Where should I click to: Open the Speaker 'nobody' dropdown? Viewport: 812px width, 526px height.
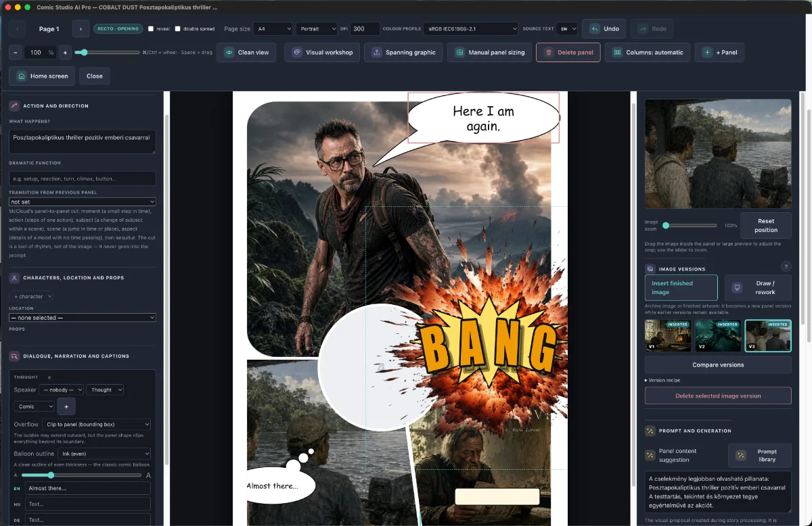tap(61, 389)
